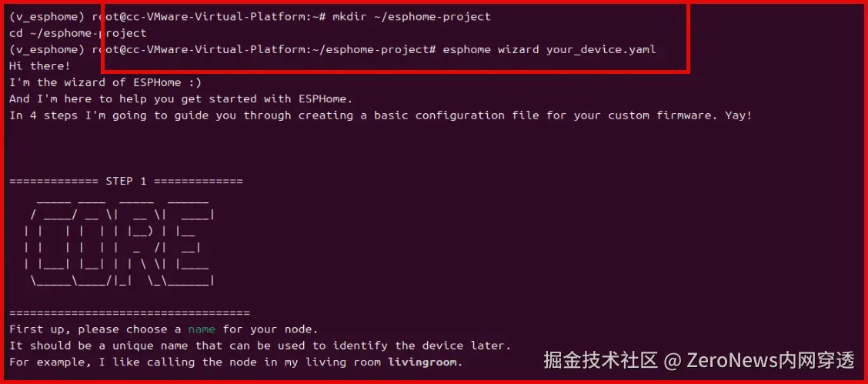Click the mkdir ~/esphome-project command text

point(412,16)
